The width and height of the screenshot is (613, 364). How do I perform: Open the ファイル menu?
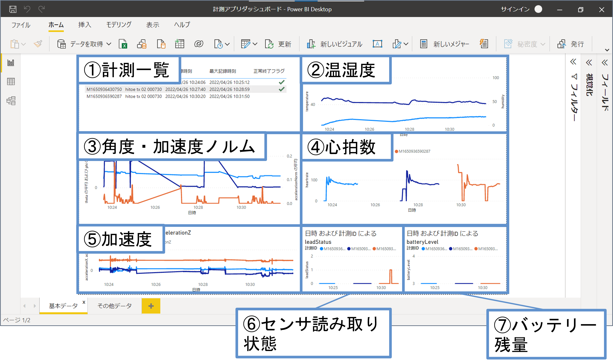pos(21,25)
